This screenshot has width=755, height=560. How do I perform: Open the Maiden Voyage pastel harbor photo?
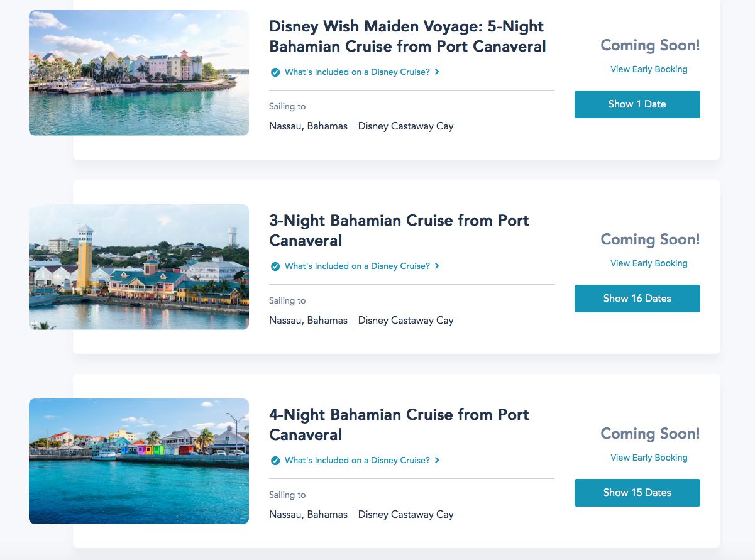click(x=139, y=73)
